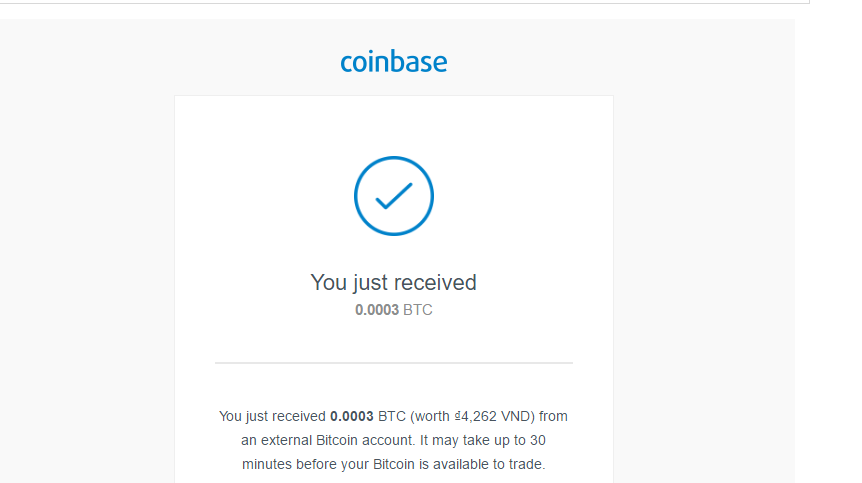This screenshot has height=483, width=862.
Task: Click the gray background left of the card
Action: 88,250
